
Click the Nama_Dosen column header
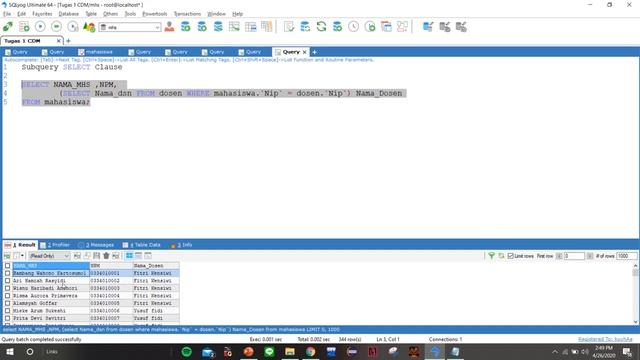point(156,266)
